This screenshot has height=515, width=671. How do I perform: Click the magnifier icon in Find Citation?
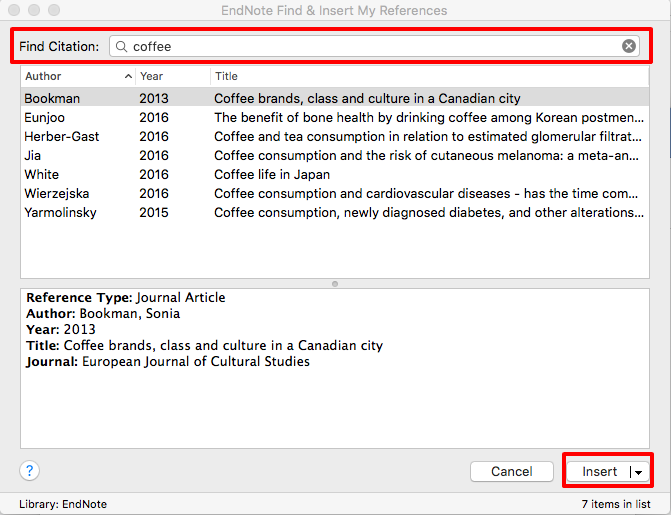point(122,46)
